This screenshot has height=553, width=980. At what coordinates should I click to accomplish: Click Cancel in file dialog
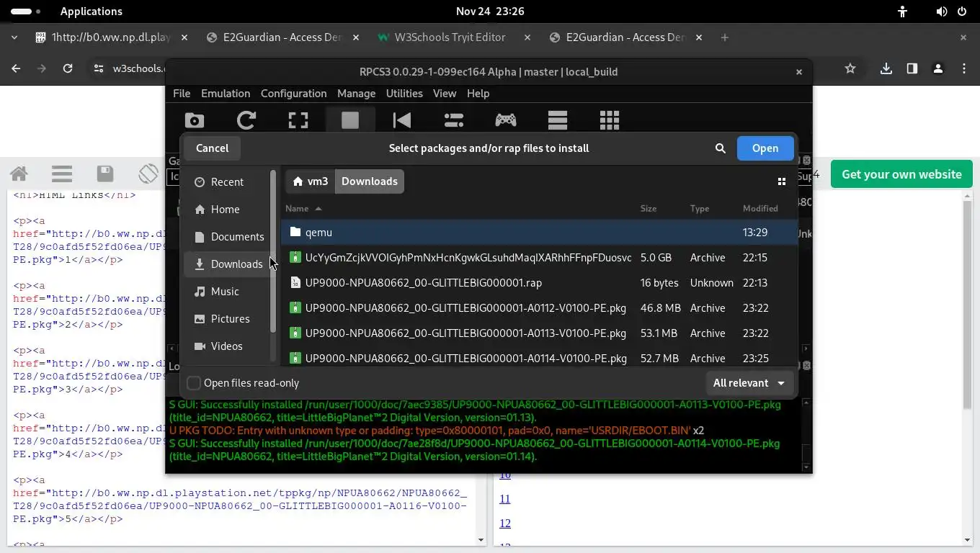point(212,148)
